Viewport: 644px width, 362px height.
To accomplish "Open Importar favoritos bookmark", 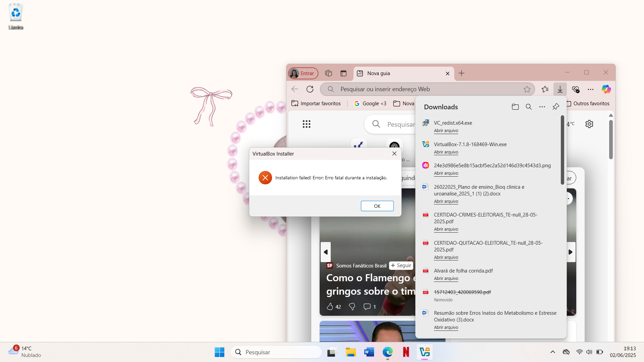I will point(316,104).
